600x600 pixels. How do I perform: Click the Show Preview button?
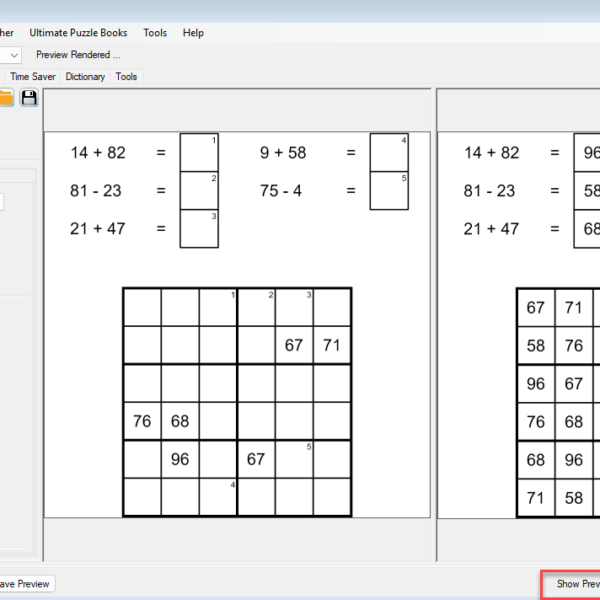pyautogui.click(x=571, y=584)
